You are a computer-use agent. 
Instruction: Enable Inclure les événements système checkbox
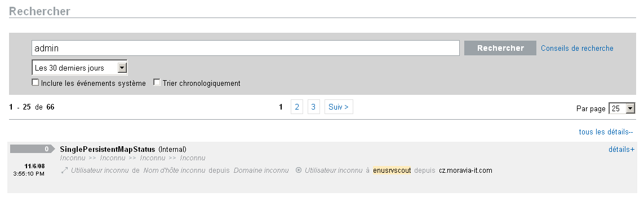[x=35, y=82]
